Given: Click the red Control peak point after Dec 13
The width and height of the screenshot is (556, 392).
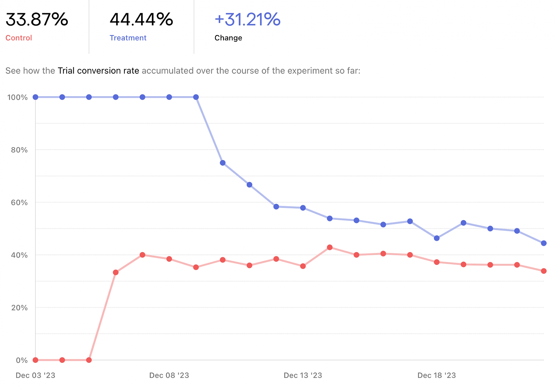Looking at the screenshot, I should coord(330,248).
